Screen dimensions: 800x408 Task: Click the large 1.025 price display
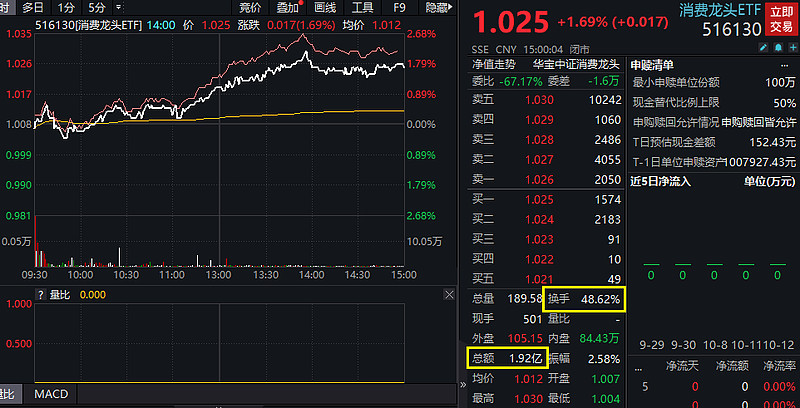pyautogui.click(x=511, y=22)
